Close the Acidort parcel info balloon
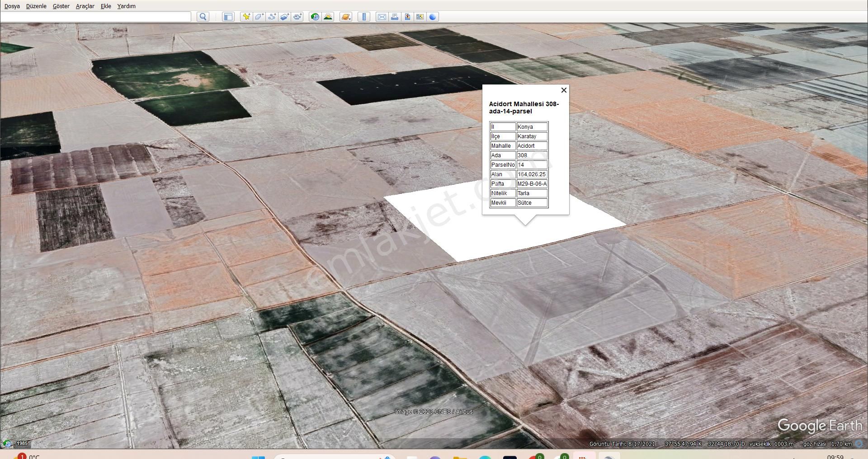Image resolution: width=868 pixels, height=459 pixels. [x=564, y=90]
